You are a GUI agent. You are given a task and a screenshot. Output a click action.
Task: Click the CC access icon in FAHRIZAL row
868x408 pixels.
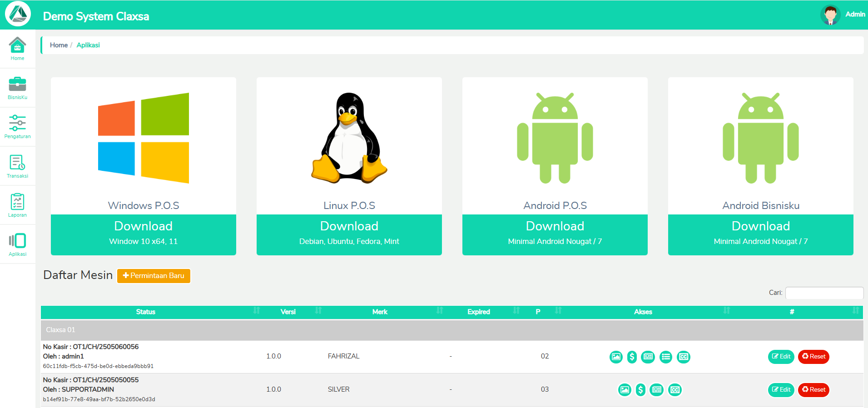tap(684, 357)
